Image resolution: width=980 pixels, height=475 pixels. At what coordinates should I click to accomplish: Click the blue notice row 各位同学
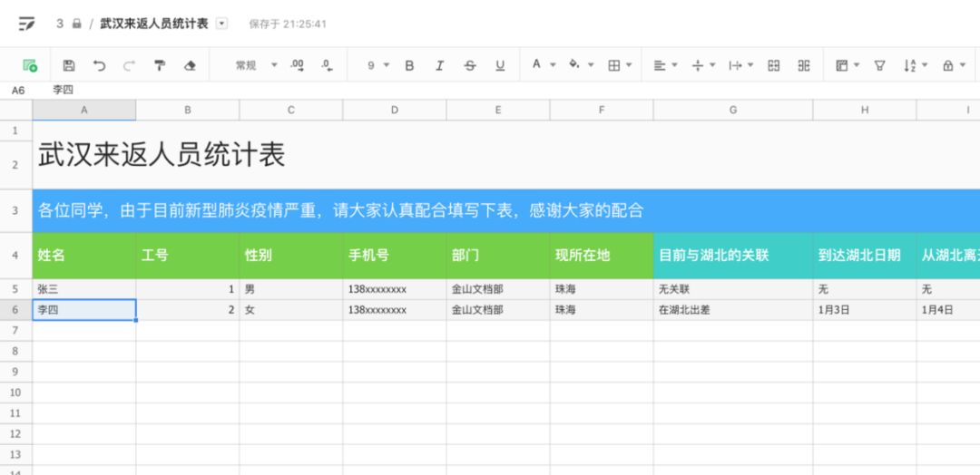click(x=506, y=210)
